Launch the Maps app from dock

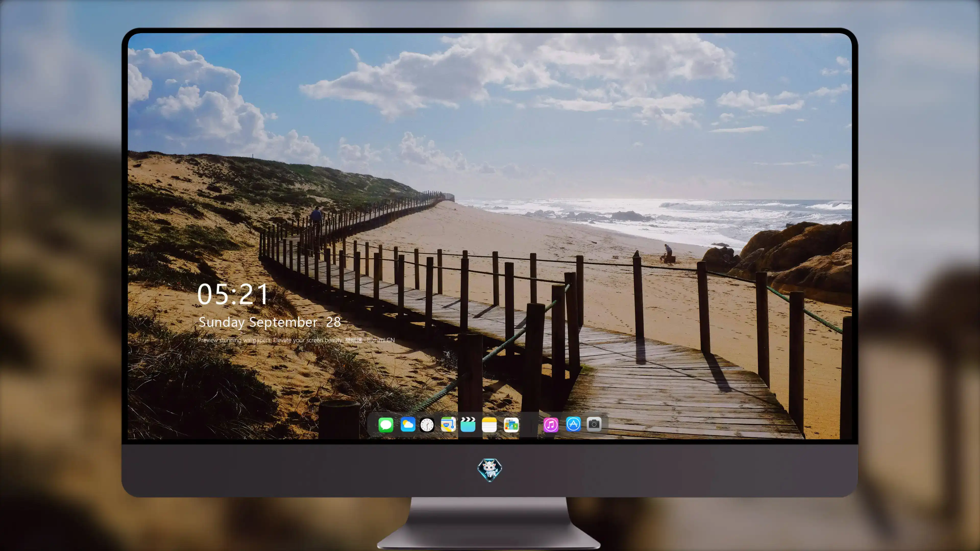click(x=448, y=424)
